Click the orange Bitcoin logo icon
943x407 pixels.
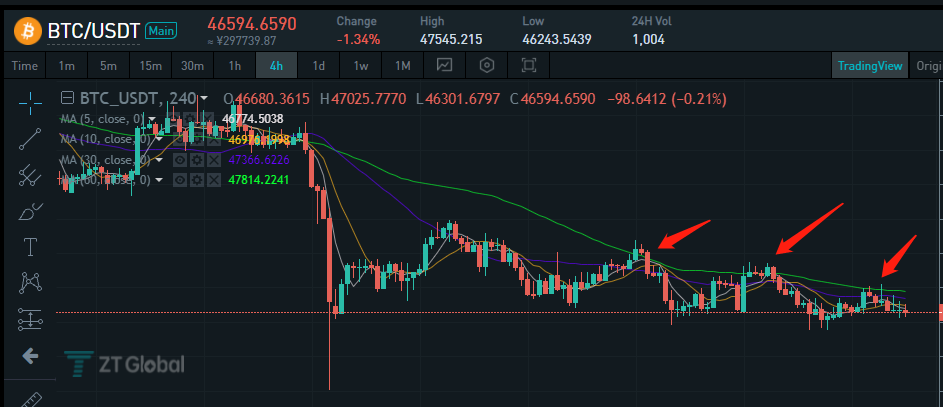click(x=28, y=29)
